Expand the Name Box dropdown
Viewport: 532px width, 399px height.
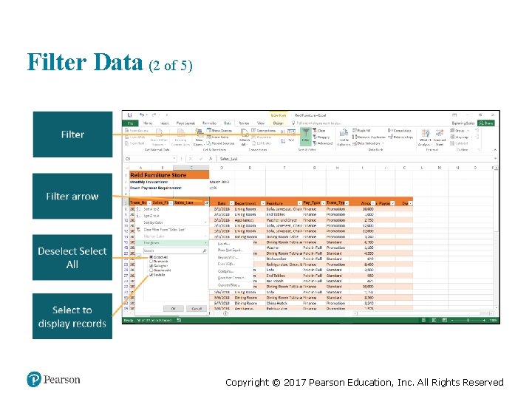[174, 159]
